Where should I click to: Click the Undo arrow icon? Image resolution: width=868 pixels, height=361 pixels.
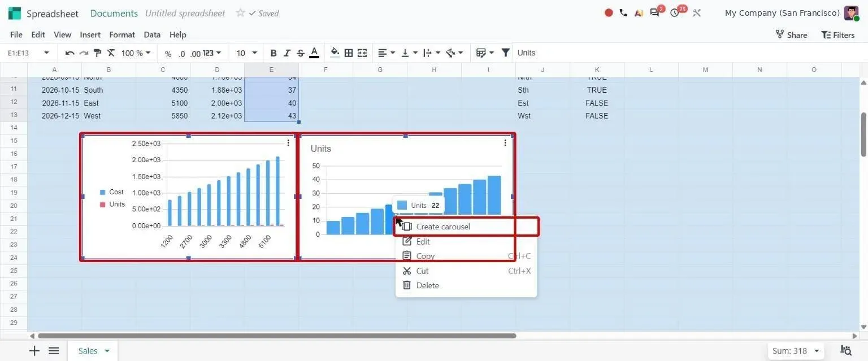[70, 53]
